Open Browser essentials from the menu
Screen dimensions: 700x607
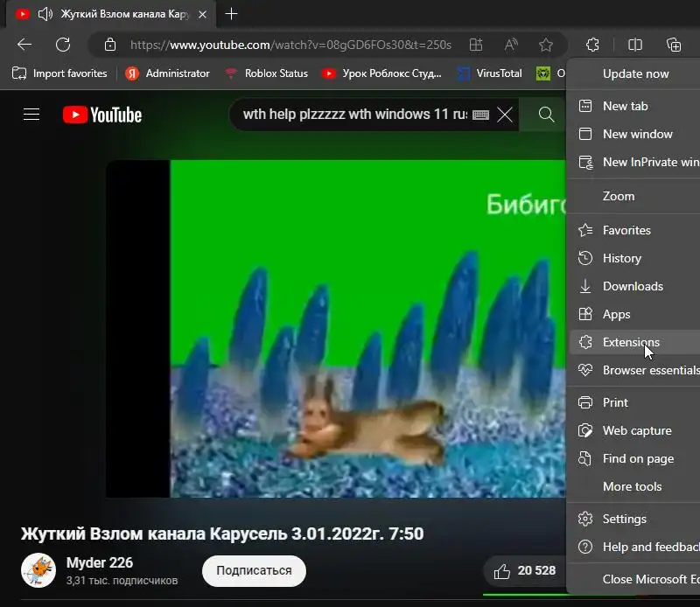[635, 371]
